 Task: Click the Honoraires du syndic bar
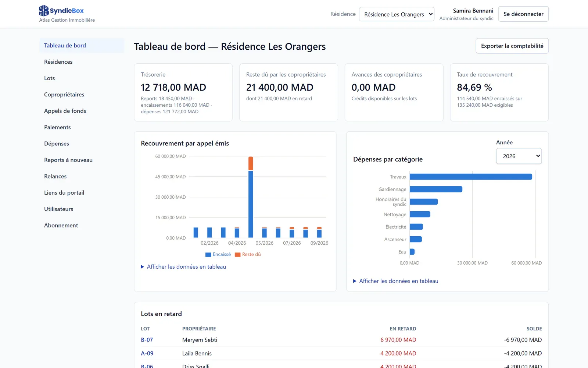[424, 202]
